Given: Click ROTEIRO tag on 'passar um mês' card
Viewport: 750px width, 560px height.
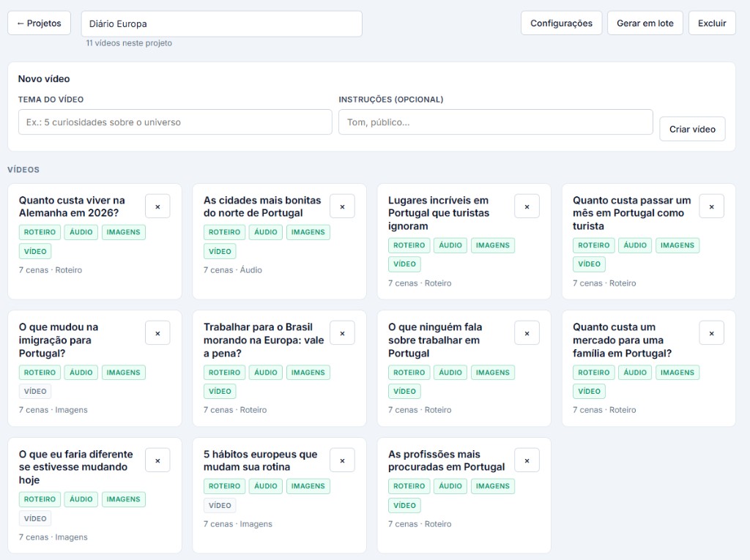Looking at the screenshot, I should pyautogui.click(x=593, y=244).
